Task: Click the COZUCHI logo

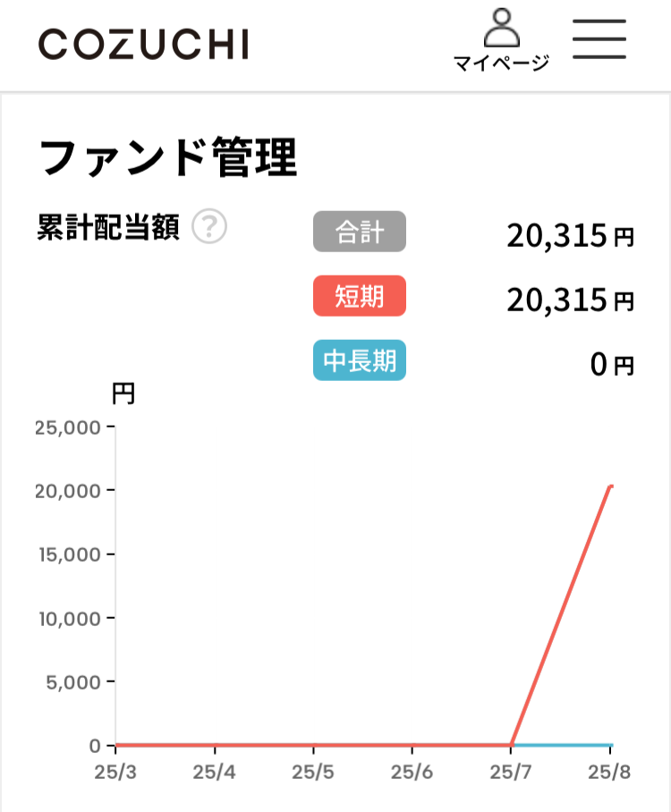Action: pyautogui.click(x=144, y=44)
